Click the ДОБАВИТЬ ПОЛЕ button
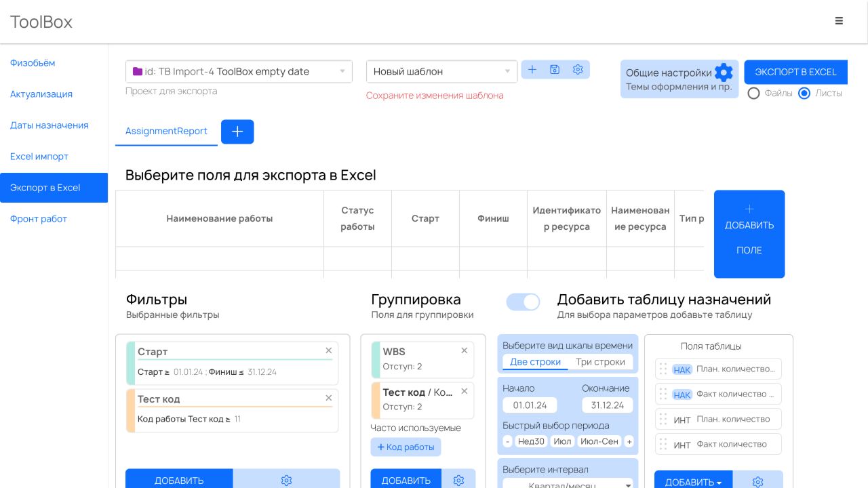 point(749,234)
